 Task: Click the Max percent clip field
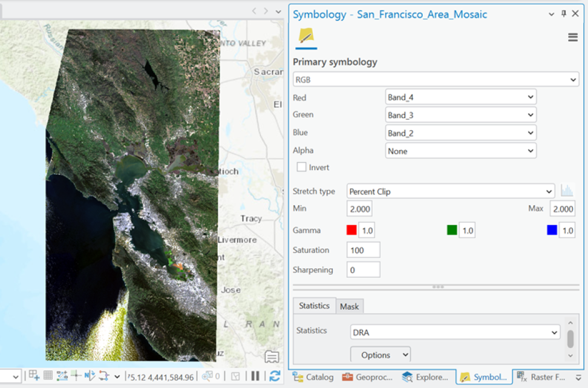click(x=563, y=209)
